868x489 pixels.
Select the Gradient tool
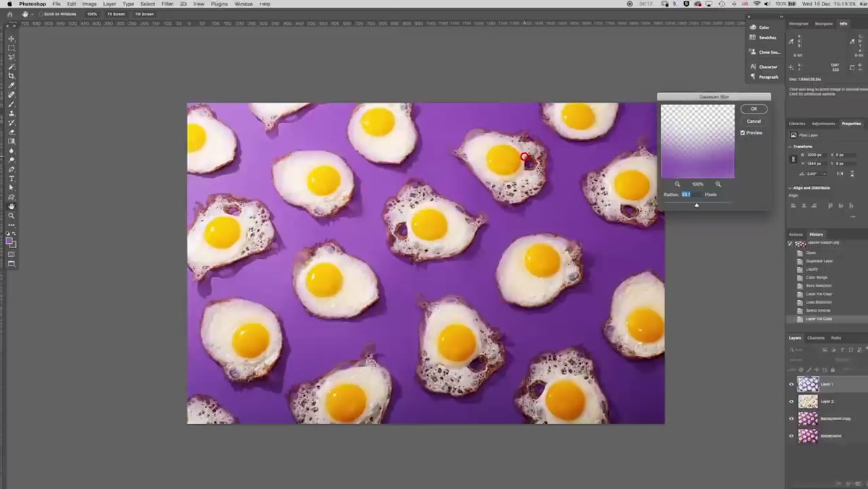click(x=11, y=141)
